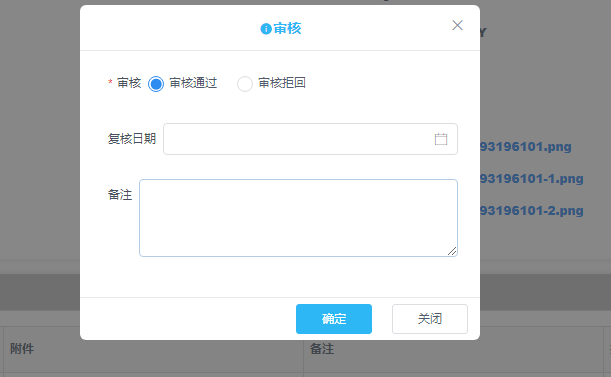The width and height of the screenshot is (611, 377).
Task: Click the 审核通过 option label text
Action: (x=193, y=83)
